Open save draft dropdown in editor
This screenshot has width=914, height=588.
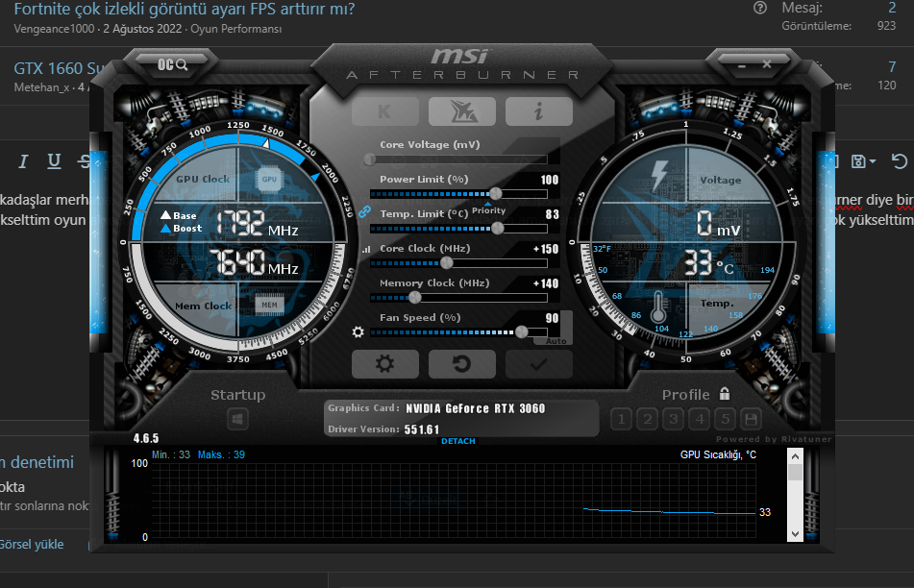pos(863,161)
